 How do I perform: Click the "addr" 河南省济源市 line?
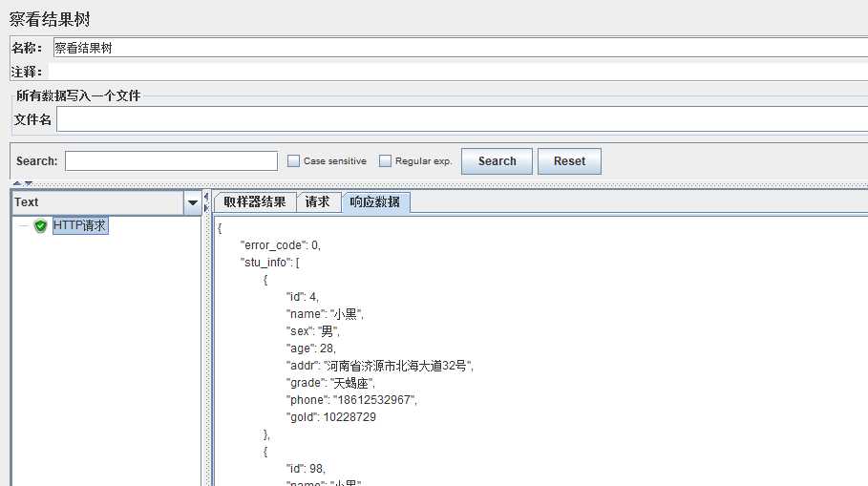coord(380,366)
